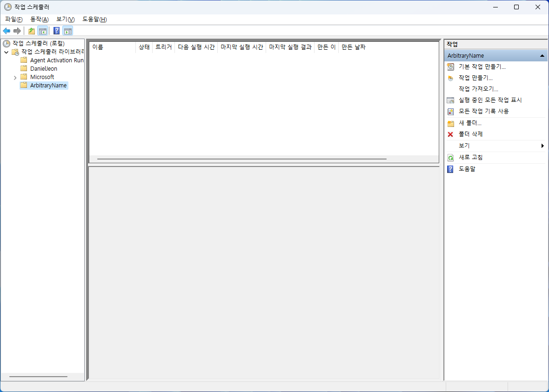
Task: Click 작업 만들기... action
Action: pyautogui.click(x=475, y=78)
